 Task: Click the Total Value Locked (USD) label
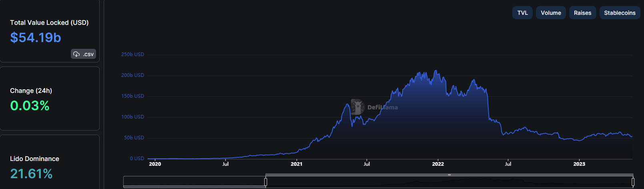click(x=49, y=23)
